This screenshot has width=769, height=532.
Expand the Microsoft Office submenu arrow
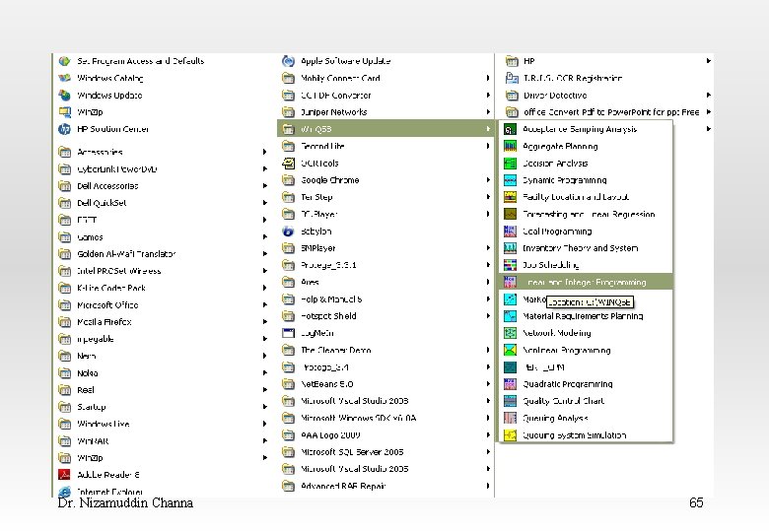point(264,305)
